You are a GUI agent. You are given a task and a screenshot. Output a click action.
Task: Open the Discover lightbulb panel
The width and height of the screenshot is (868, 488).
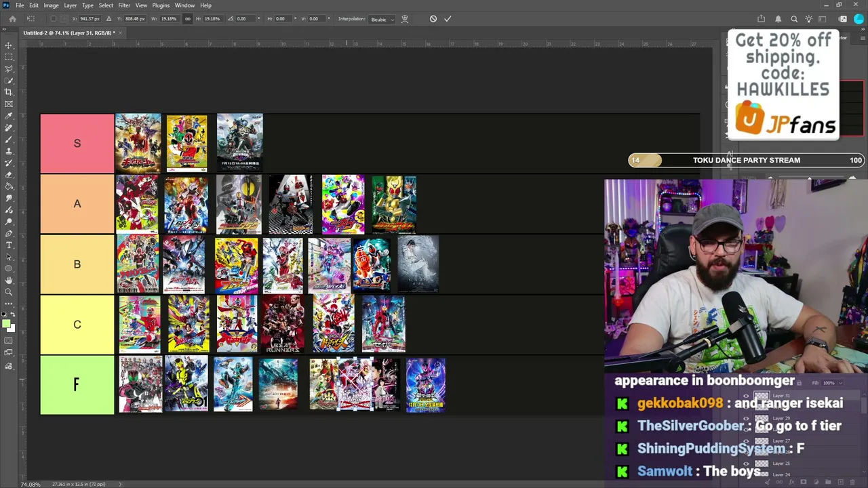point(809,19)
